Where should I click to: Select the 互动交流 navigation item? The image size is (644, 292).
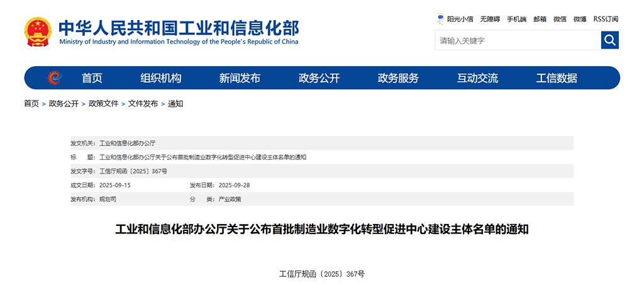(x=477, y=78)
